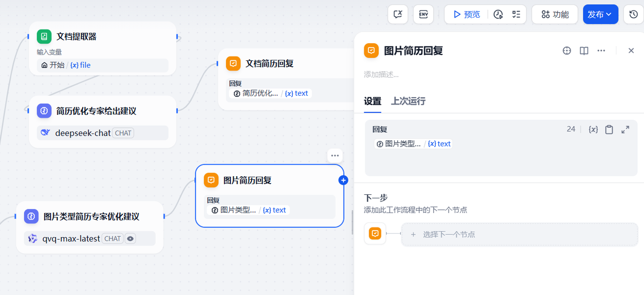644x295 pixels.
Task: Click the 图片类型... / text variable in panel editor
Action: [x=413, y=143]
